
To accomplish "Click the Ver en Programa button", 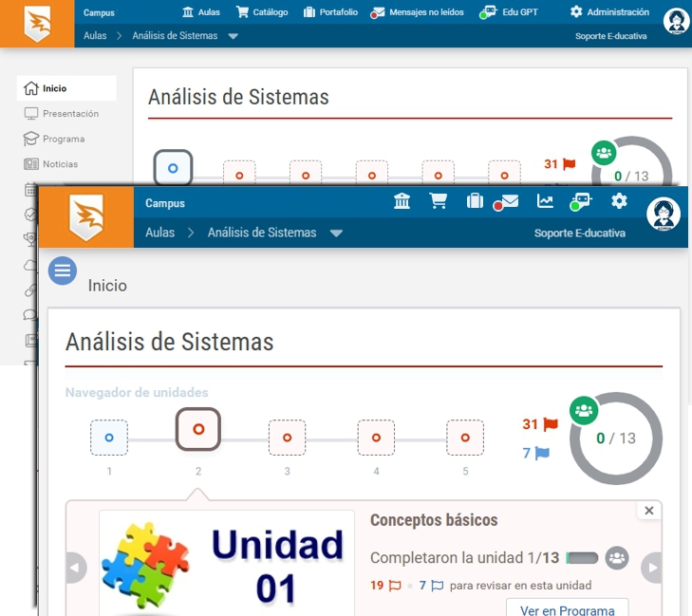I will click(x=567, y=610).
